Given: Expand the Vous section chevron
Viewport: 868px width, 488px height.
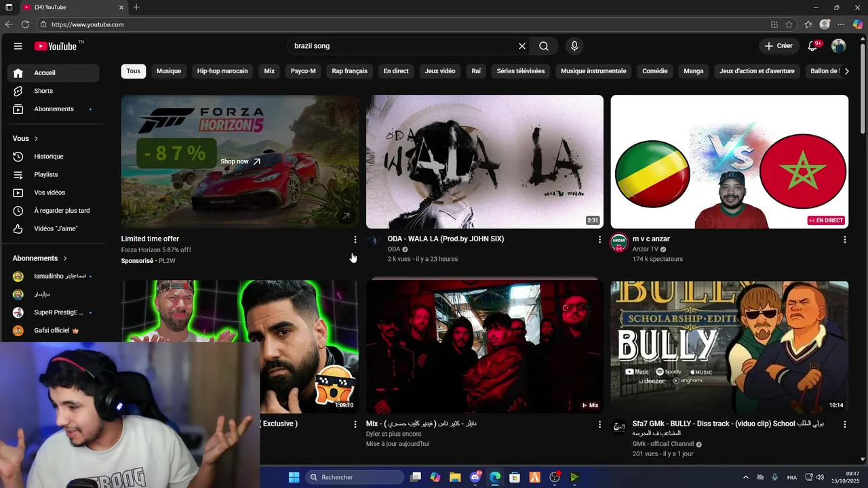Looking at the screenshot, I should pos(36,138).
